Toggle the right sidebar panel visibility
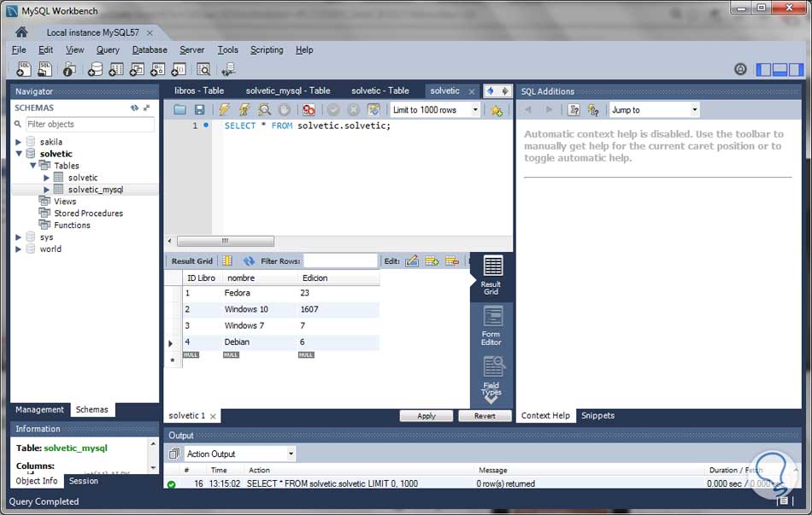This screenshot has width=812, height=515. pos(796,69)
